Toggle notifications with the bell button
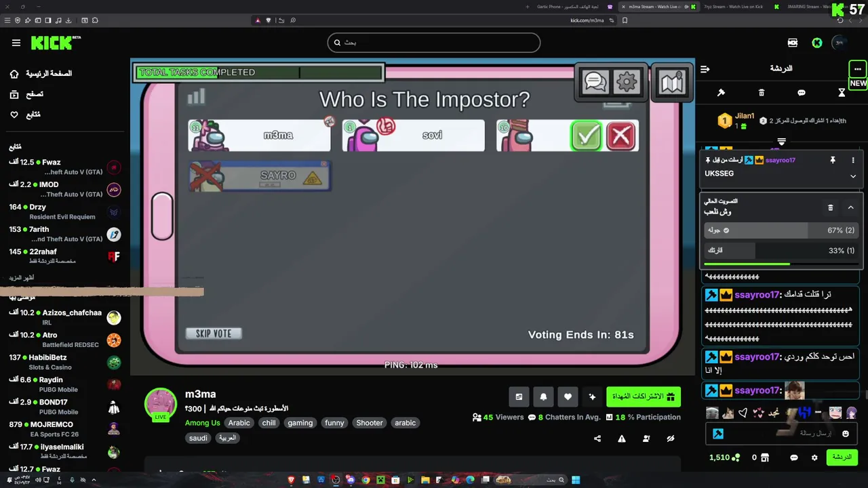This screenshot has width=868, height=488. [543, 396]
